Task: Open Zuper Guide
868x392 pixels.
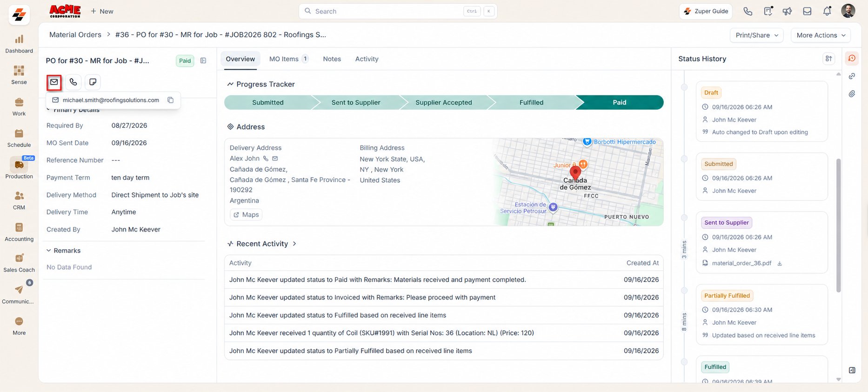Action: pos(706,11)
